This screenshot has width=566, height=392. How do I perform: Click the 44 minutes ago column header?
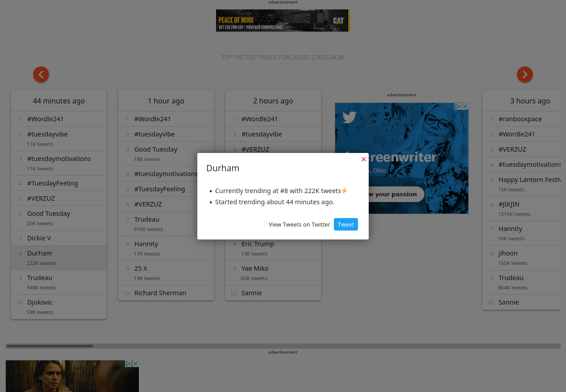click(59, 101)
